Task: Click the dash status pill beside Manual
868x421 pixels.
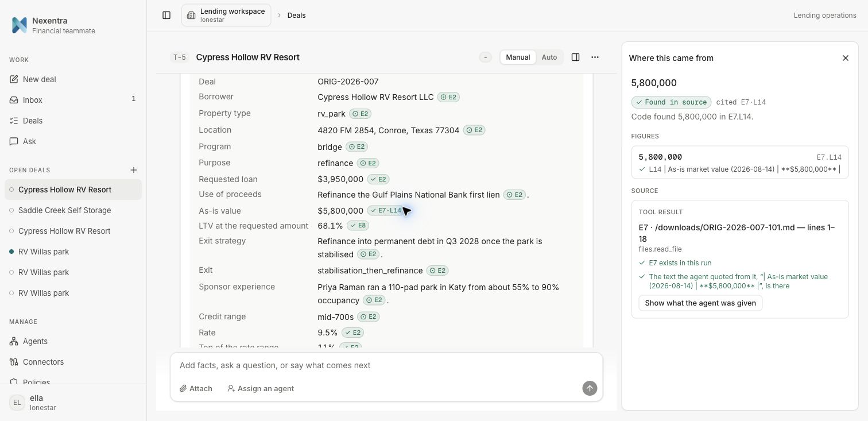Action: [x=486, y=57]
